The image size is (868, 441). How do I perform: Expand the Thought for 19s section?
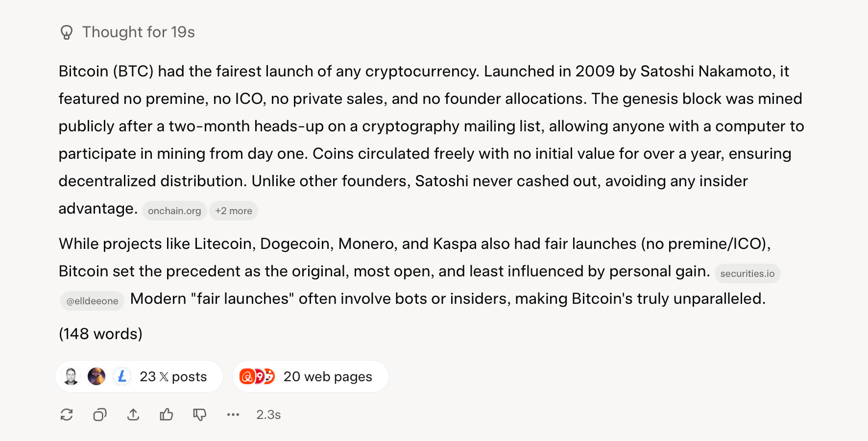point(138,32)
